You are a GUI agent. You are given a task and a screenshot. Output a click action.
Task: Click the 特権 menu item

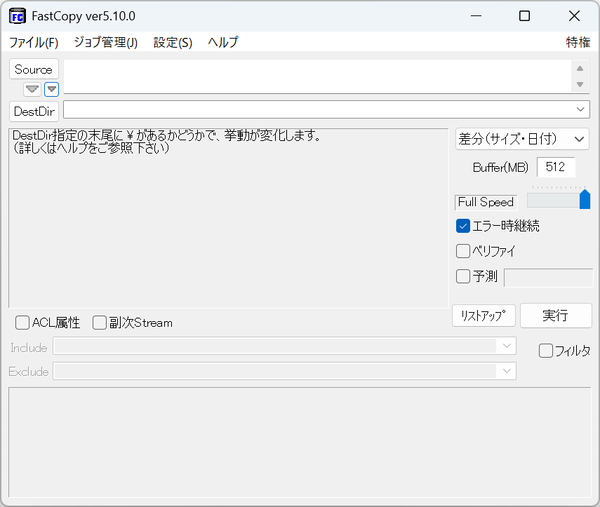click(578, 42)
